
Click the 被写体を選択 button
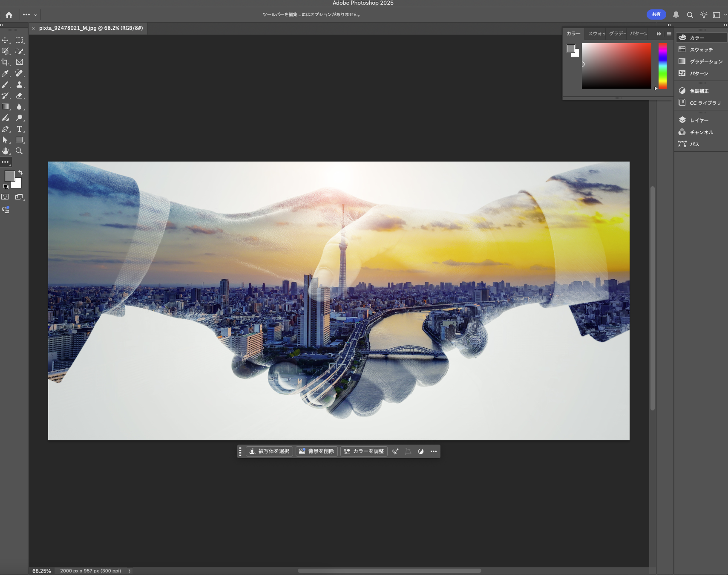pyautogui.click(x=269, y=451)
